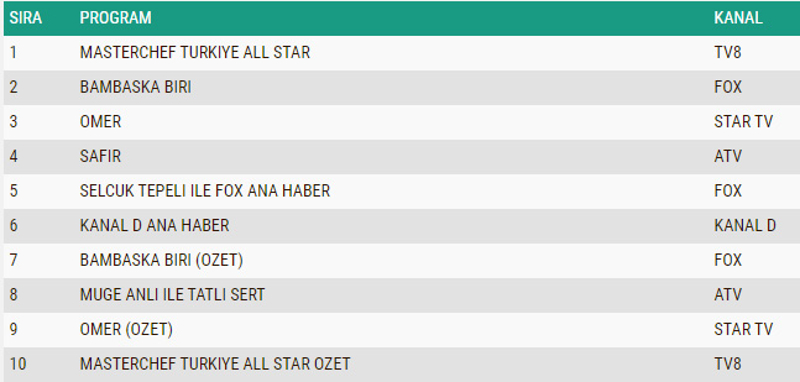Click the ATV channel beside SAFIR
This screenshot has height=382, width=800.
728,156
